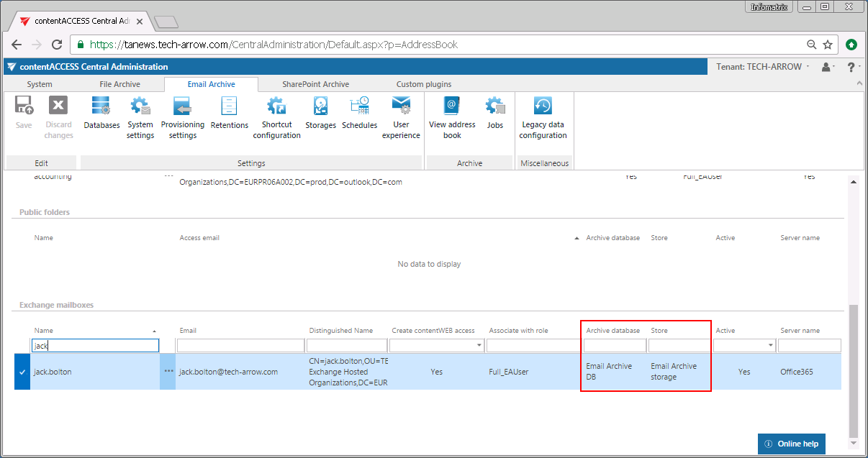Click the browser forward arrow
The height and width of the screenshot is (458, 868).
coord(37,45)
